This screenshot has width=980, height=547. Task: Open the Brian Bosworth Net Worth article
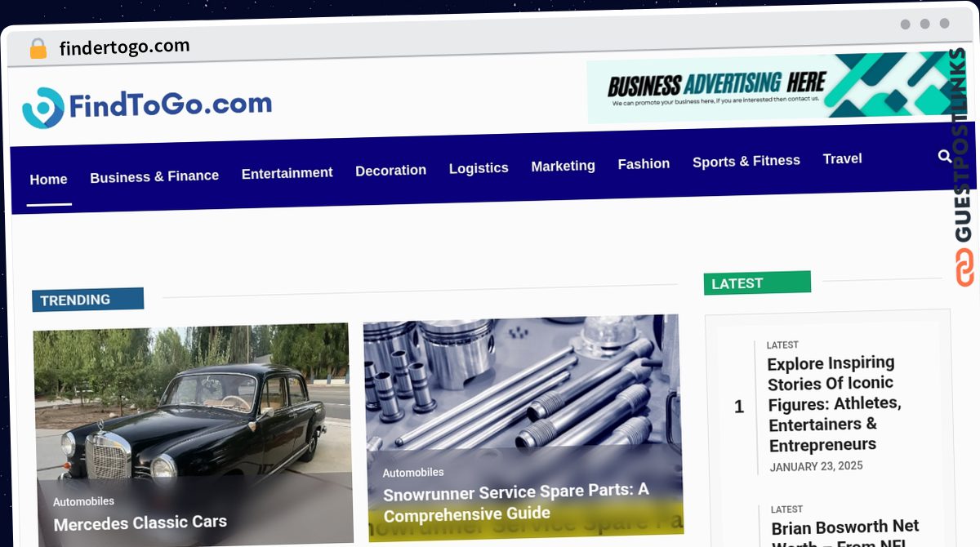846,532
